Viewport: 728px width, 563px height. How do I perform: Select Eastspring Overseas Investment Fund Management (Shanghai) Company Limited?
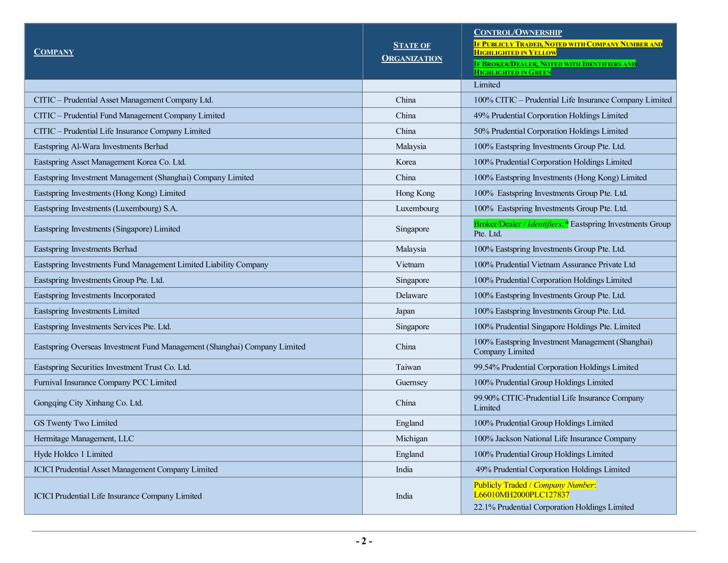(x=170, y=346)
